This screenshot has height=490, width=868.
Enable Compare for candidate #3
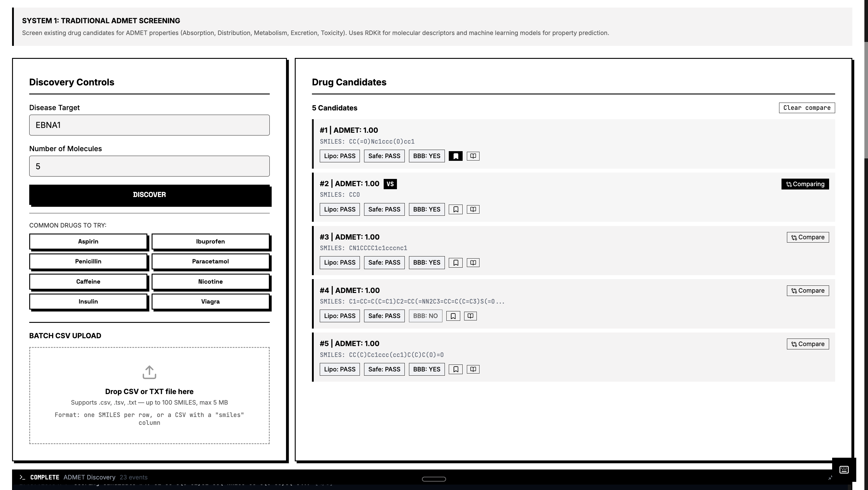tap(807, 237)
